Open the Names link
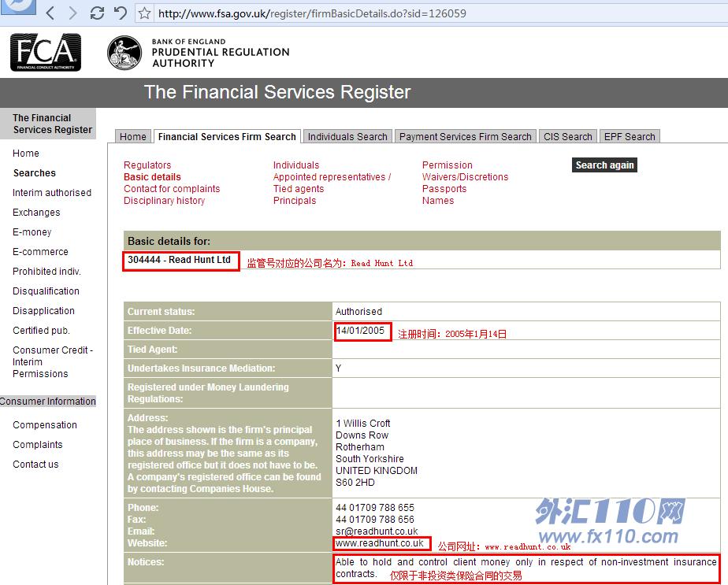728x585 pixels. click(x=438, y=201)
